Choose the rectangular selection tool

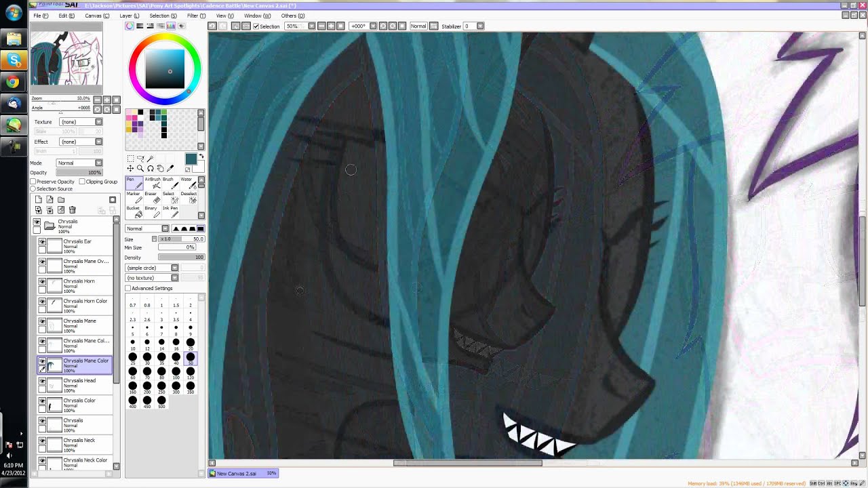130,159
